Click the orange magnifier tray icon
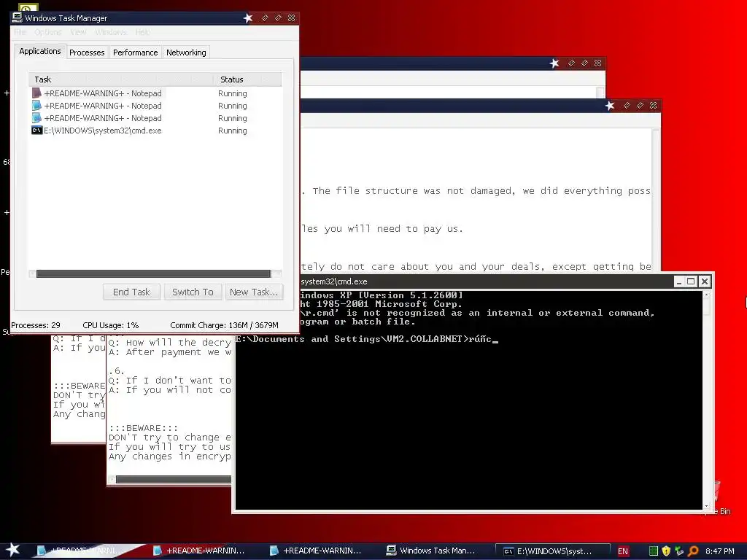Screen dimensions: 747x560 click(x=693, y=551)
